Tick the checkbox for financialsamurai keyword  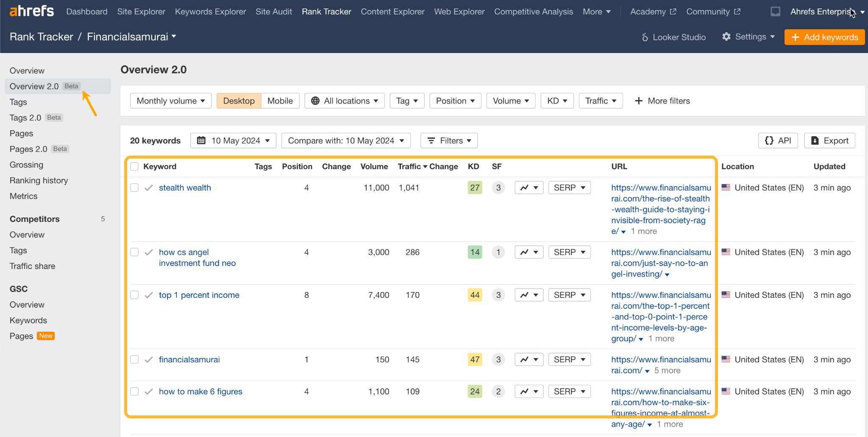click(134, 359)
